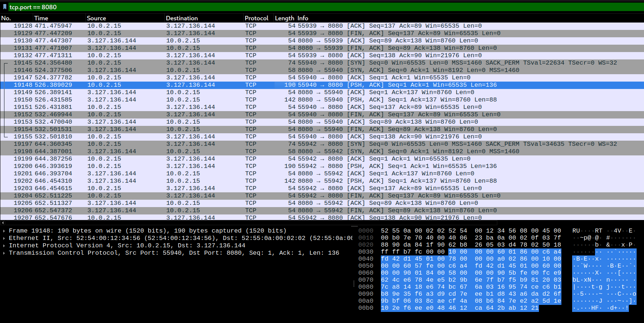This screenshot has width=644, height=323.
Task: Click hex offset 00b0 row label
Action: point(366,308)
